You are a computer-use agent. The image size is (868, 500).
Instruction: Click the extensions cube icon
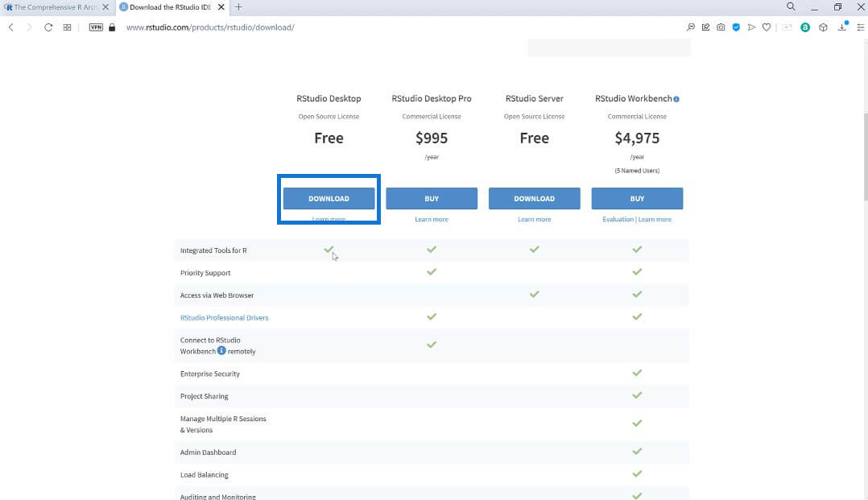pyautogui.click(x=823, y=27)
